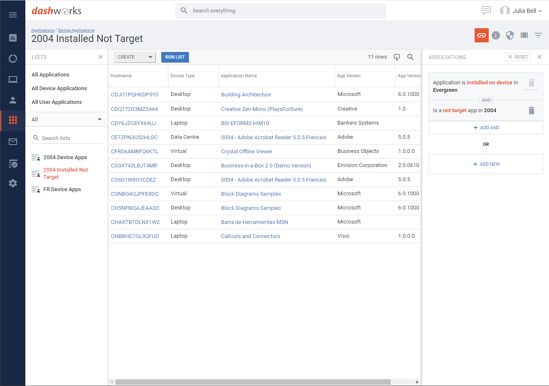Click the installed on device association text

click(x=489, y=82)
